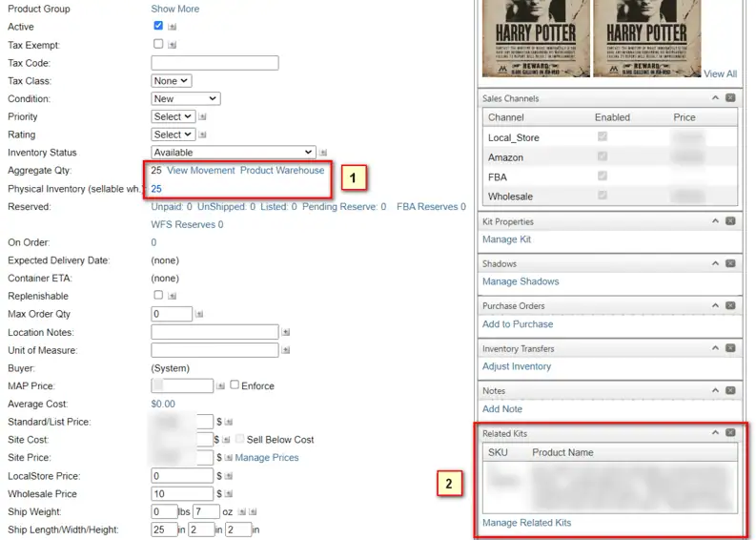
Task: Click the FBA Reserves 0 link
Action: (x=432, y=206)
